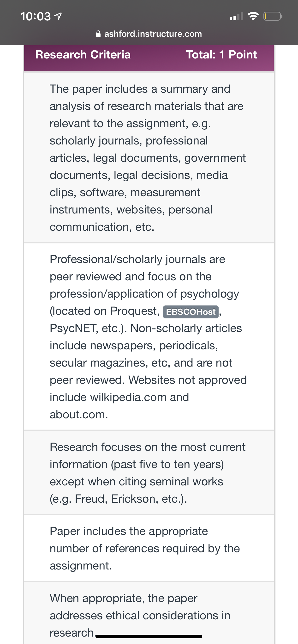Tap the wilkipedia.com text
The image size is (298, 644).
coord(128,397)
